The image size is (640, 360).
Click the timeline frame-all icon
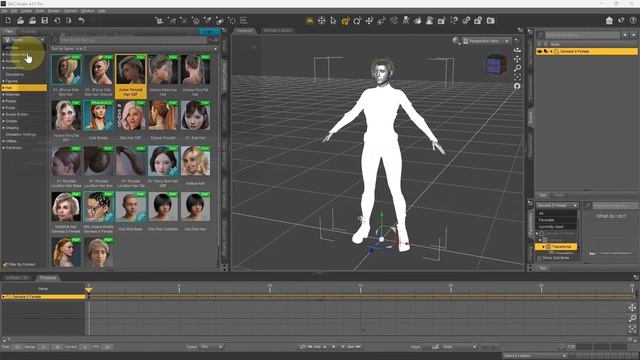coord(632,328)
